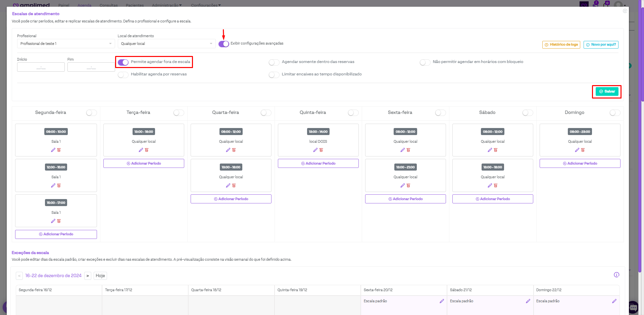Toggle the Segunda-feira day switch
The height and width of the screenshot is (315, 644).
[x=91, y=113]
